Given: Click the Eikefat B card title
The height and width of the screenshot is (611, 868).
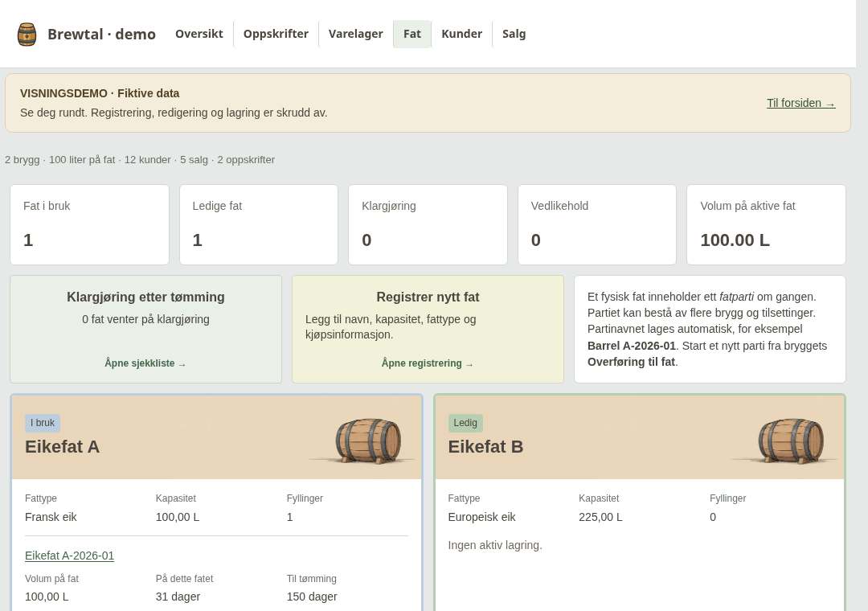Looking at the screenshot, I should point(485,446).
